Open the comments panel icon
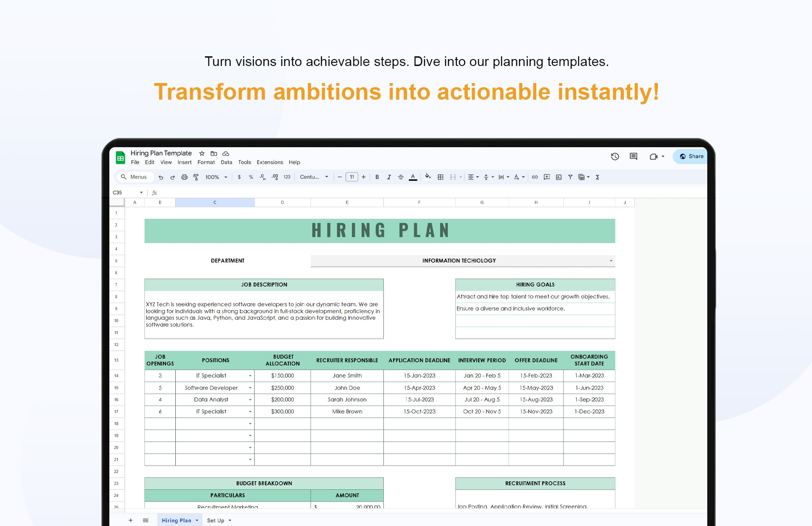 (633, 156)
